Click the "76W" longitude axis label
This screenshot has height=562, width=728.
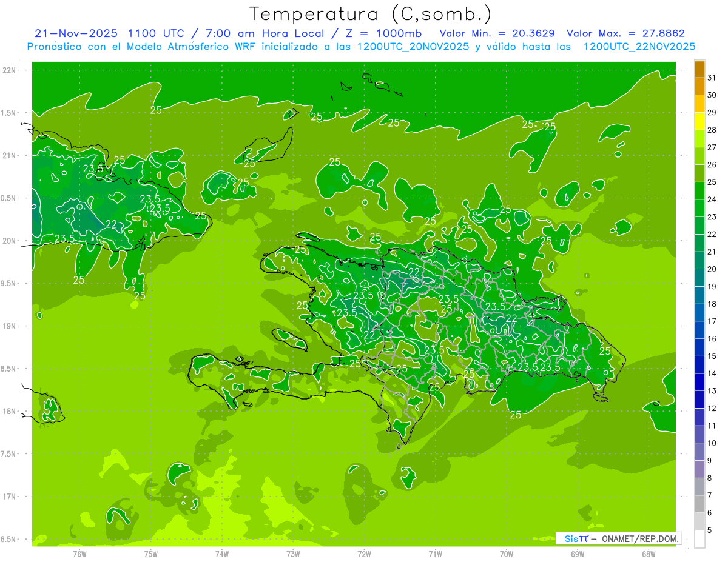[79, 554]
